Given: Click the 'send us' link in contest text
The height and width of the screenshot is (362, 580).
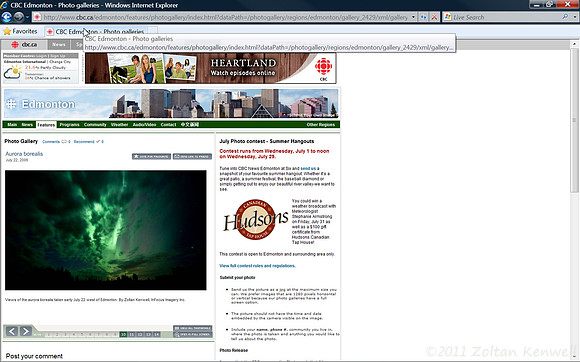Looking at the screenshot, I should (308, 169).
